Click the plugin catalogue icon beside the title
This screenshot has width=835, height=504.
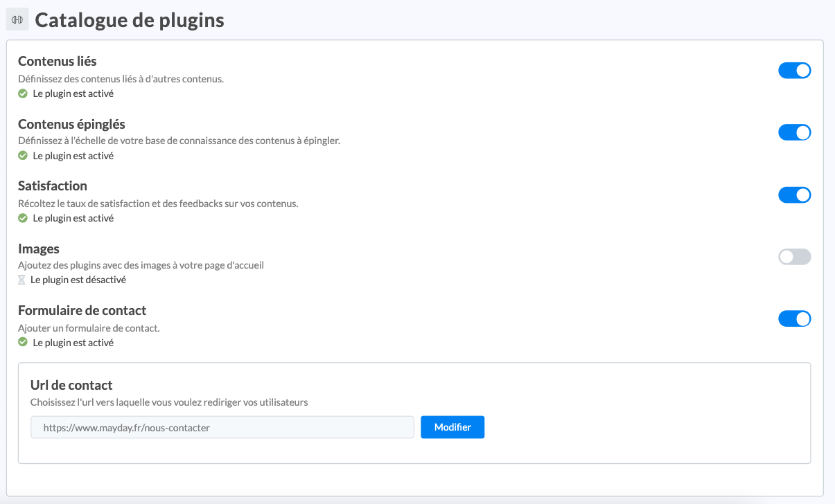click(17, 20)
